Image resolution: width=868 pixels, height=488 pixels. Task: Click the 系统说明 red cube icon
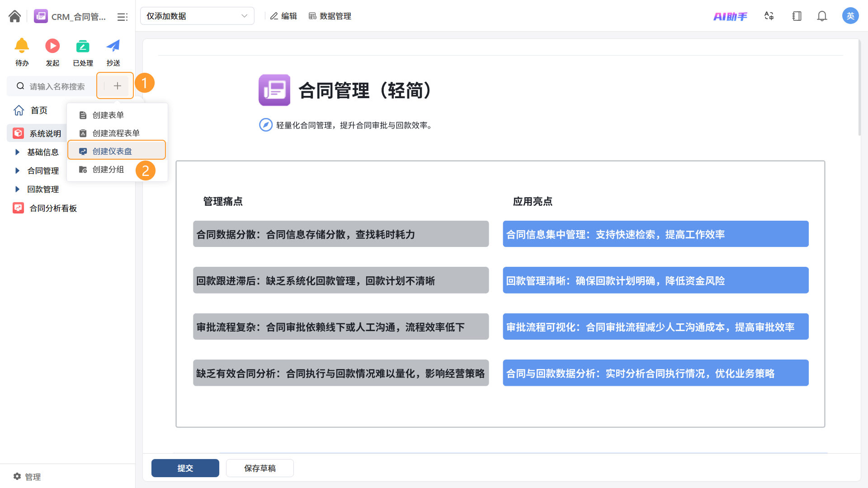[x=18, y=133]
